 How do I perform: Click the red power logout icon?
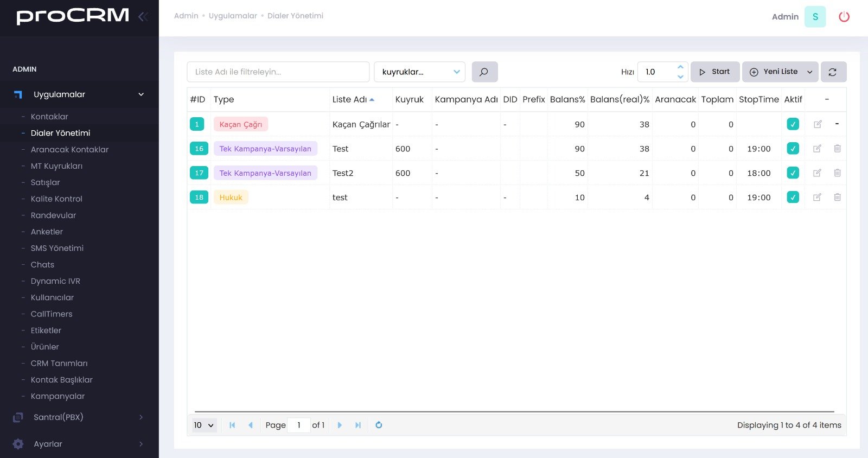tap(844, 17)
